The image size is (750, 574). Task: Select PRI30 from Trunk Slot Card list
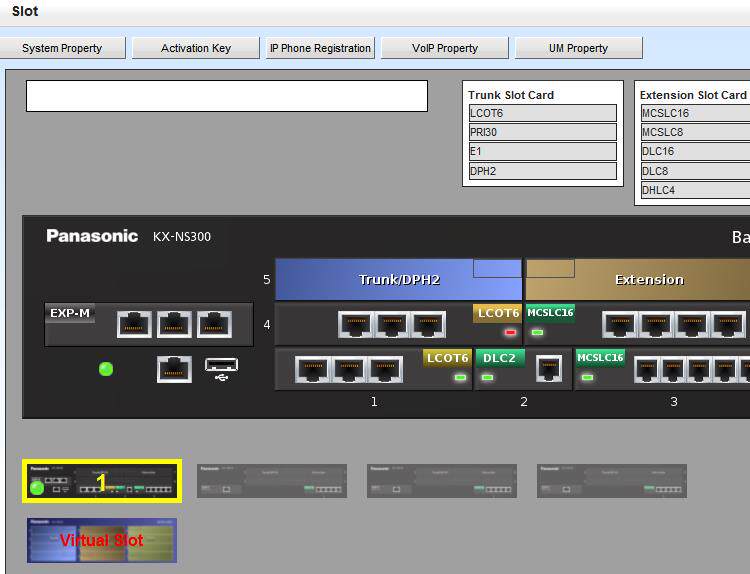(x=543, y=132)
